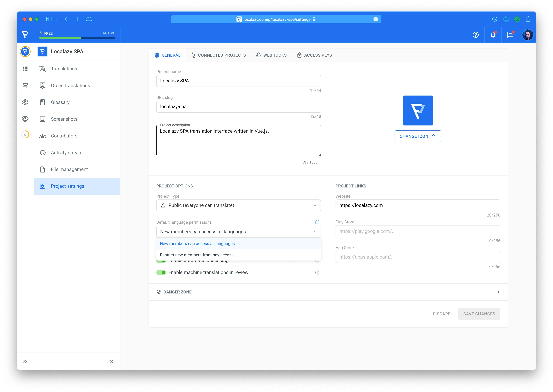
Task: Collapse the project sidebar with double chevron
Action: tap(111, 361)
